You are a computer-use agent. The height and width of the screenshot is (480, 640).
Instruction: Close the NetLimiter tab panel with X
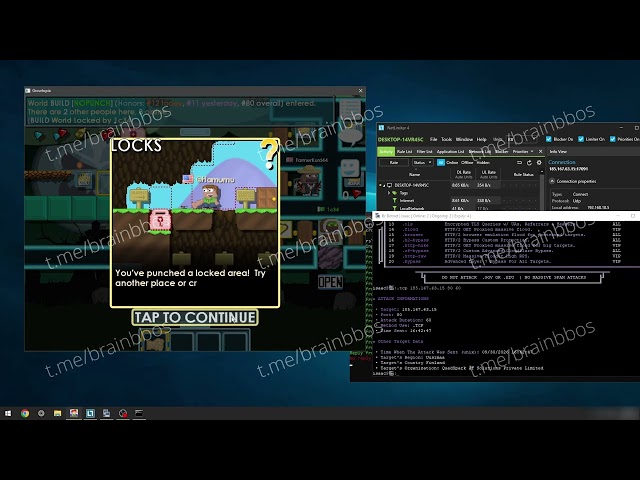pos(540,151)
